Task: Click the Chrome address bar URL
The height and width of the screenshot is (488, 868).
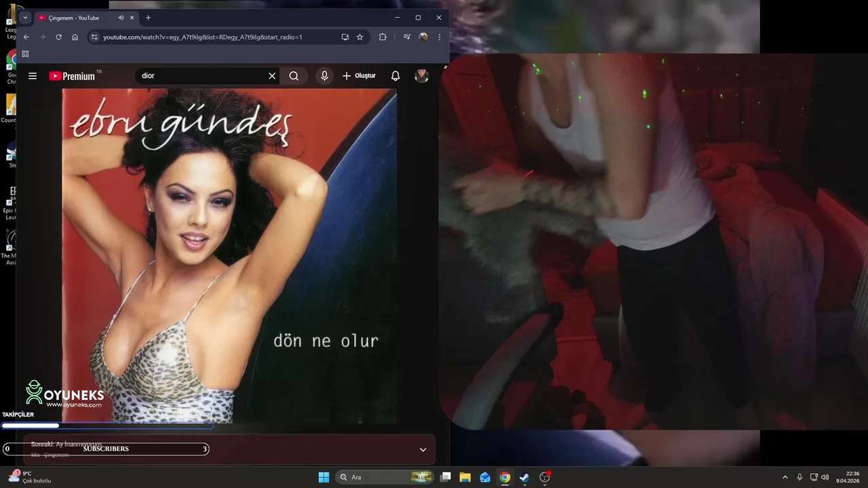Action: click(203, 37)
